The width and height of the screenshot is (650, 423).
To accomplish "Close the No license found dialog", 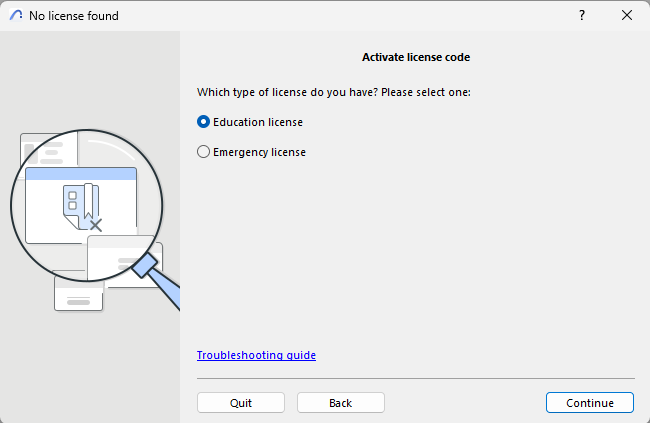I will tap(627, 15).
